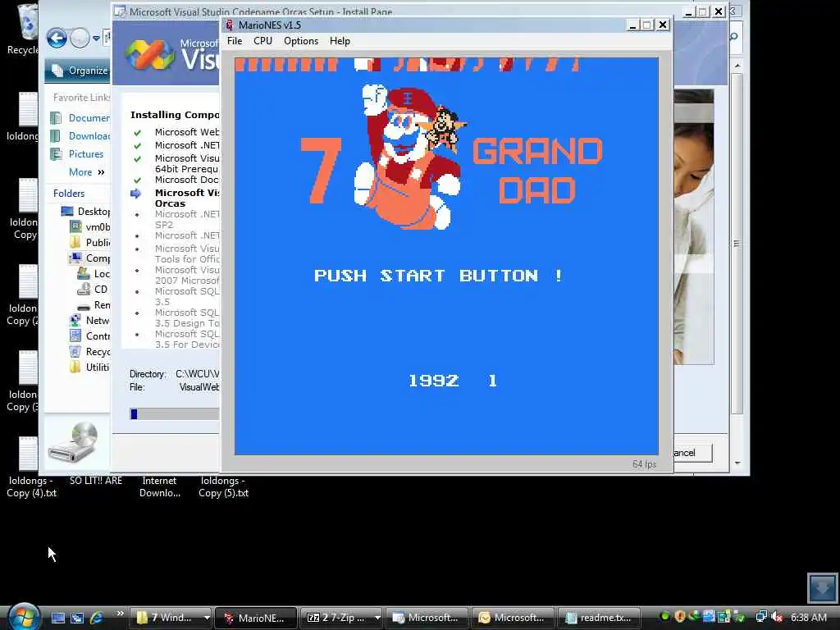This screenshot has height=630, width=840.
Task: Click Show Desktop quick launch icon
Action: coord(58,618)
